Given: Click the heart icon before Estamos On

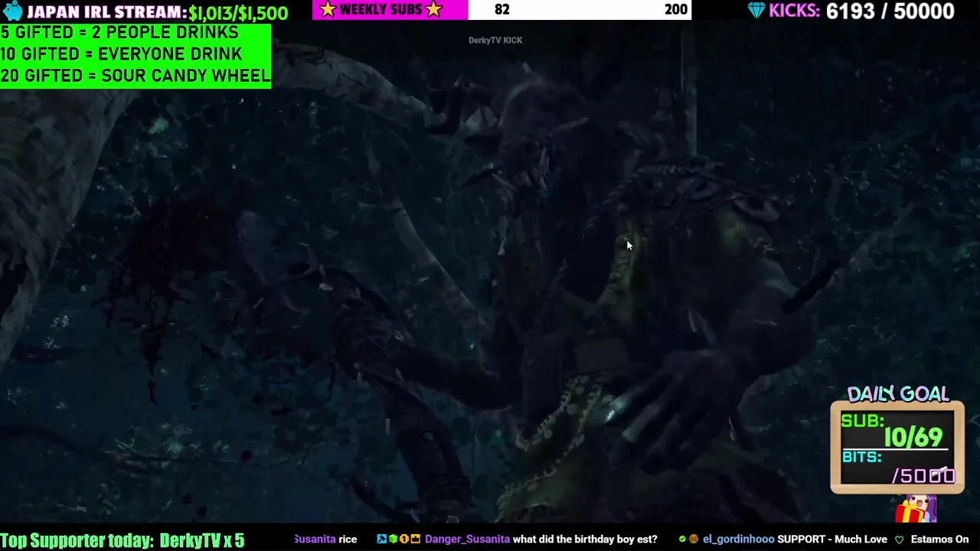Looking at the screenshot, I should (x=900, y=540).
